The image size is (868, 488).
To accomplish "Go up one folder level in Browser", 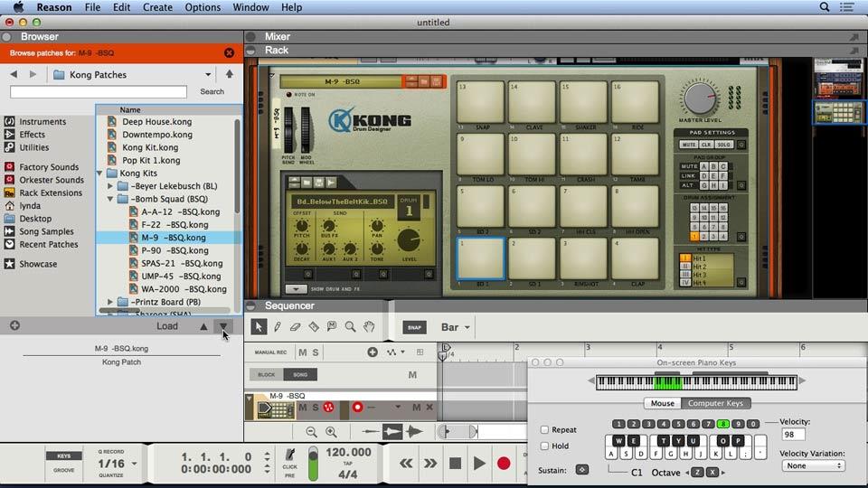I will pyautogui.click(x=229, y=73).
